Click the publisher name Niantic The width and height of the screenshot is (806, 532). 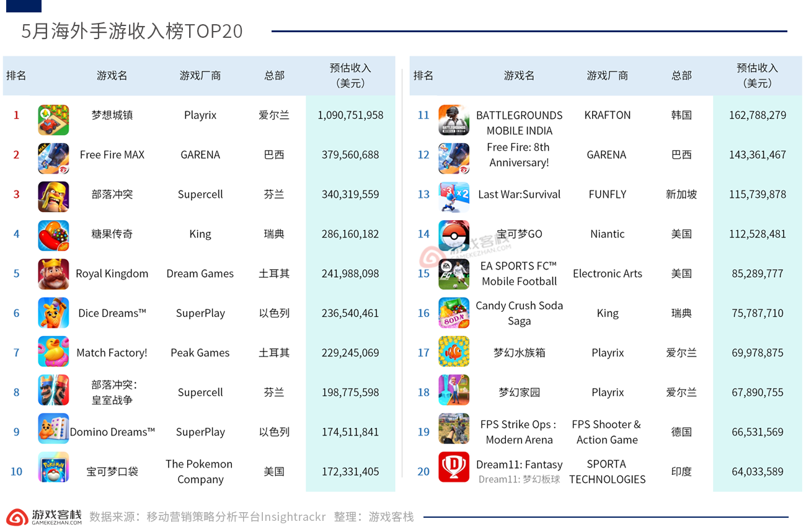coord(608,234)
